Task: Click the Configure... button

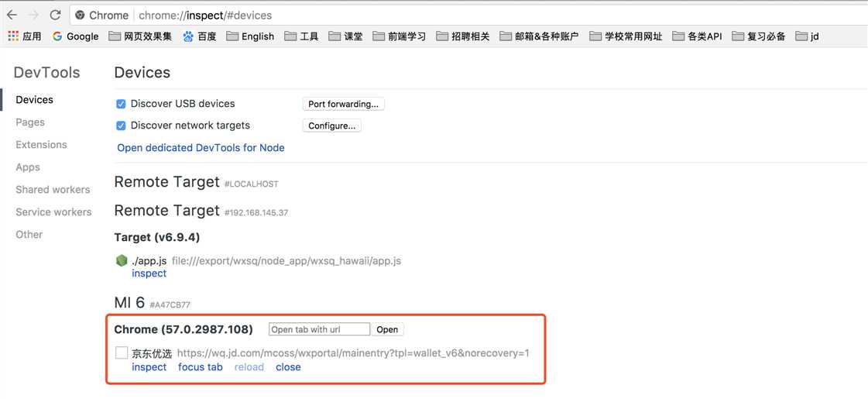Action: 331,126
